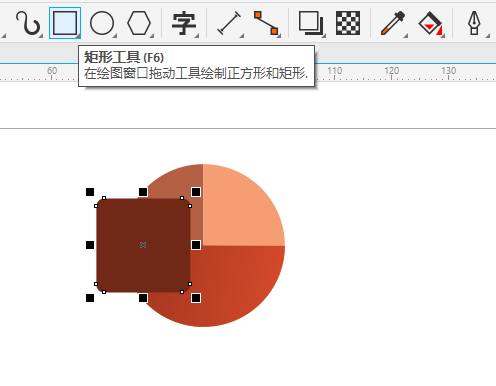Select the Ellipse tool
Screen dimensions: 496x386
[x=102, y=23]
